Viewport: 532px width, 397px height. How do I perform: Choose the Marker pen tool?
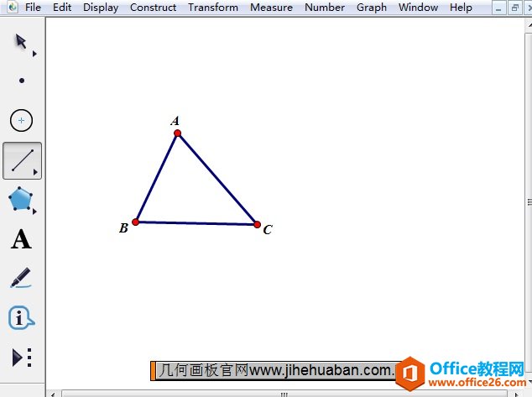click(x=21, y=278)
